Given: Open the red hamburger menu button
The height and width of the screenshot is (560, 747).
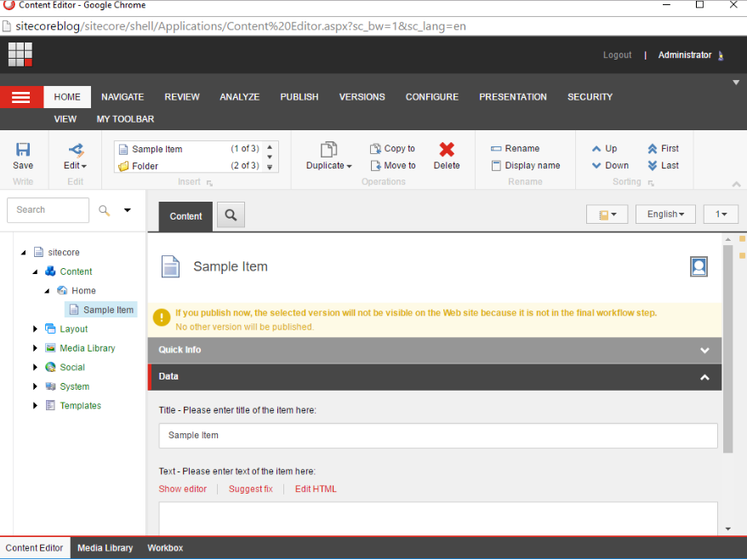Looking at the screenshot, I should (x=21, y=97).
